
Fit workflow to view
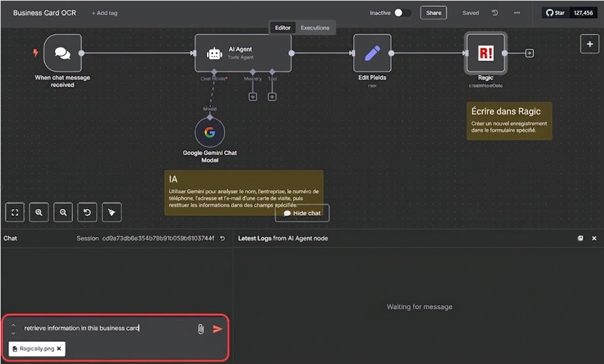(x=15, y=212)
